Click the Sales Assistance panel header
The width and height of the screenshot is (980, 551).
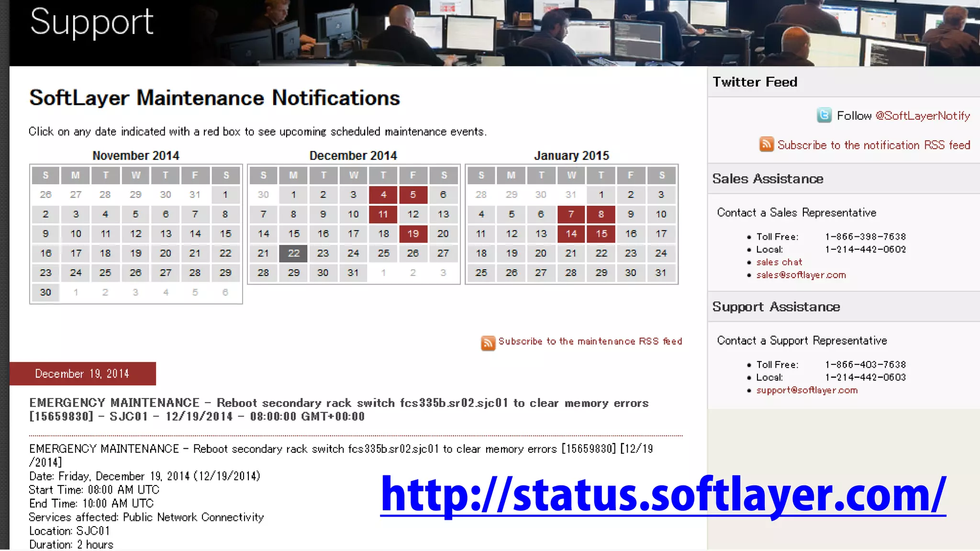point(844,179)
